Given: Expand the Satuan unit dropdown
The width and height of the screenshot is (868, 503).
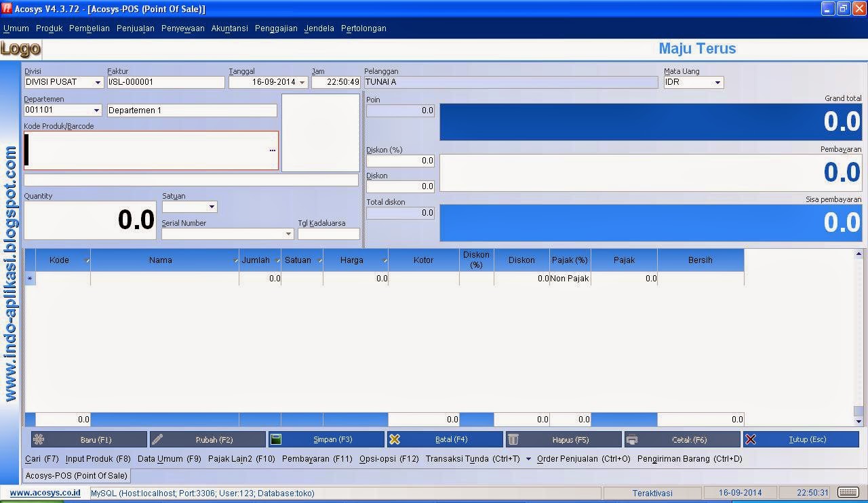Looking at the screenshot, I should (212, 207).
